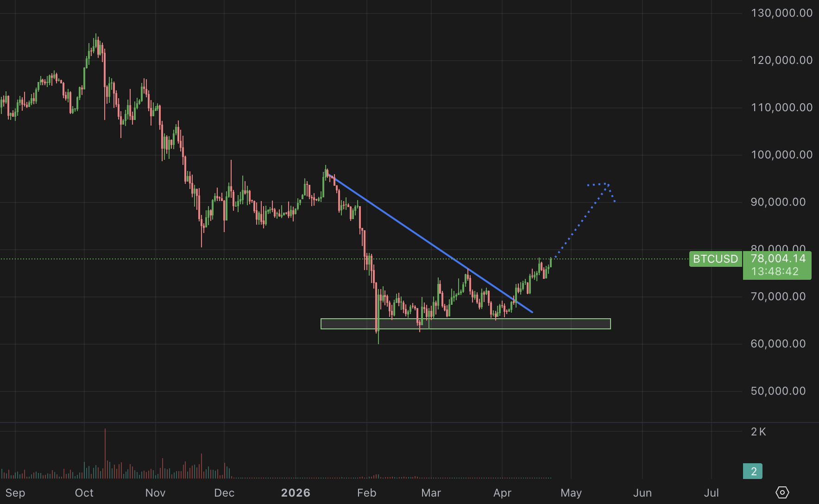Screen dimensions: 819x504
Task: Click the 78,004.14 current price tag
Action: (778, 258)
